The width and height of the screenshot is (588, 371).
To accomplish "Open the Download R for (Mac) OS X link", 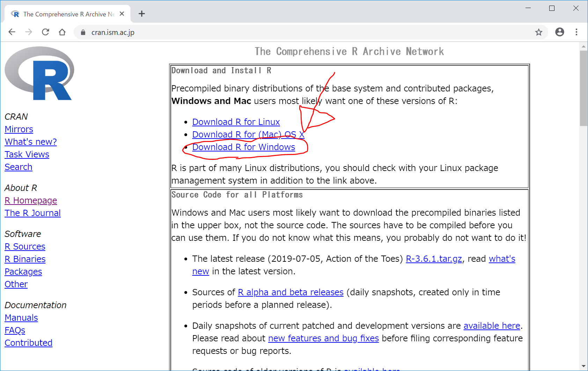I will click(248, 134).
